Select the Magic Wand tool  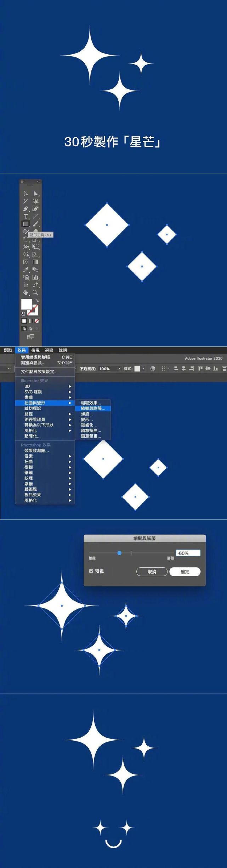(26, 201)
